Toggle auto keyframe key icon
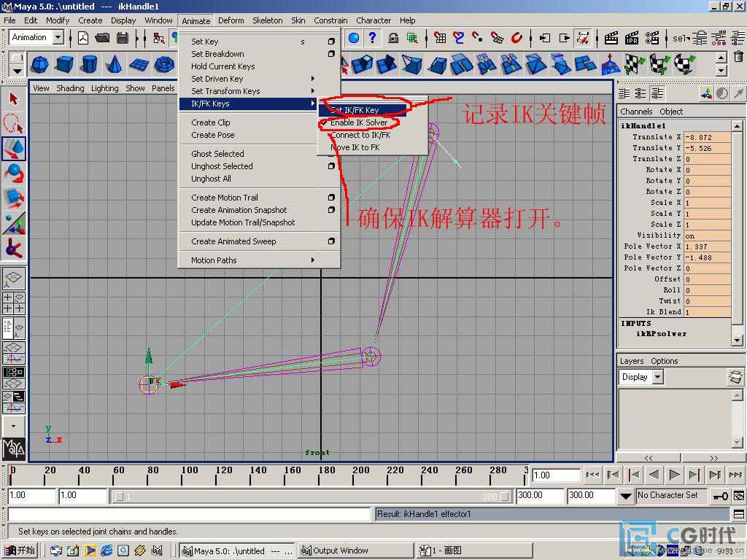This screenshot has height=560, width=747. (720, 496)
